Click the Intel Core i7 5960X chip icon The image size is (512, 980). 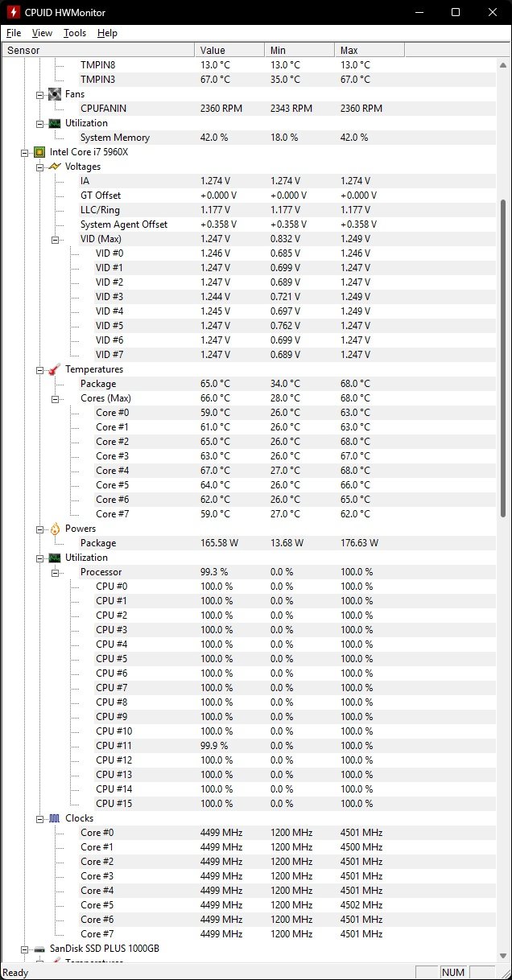tap(39, 152)
